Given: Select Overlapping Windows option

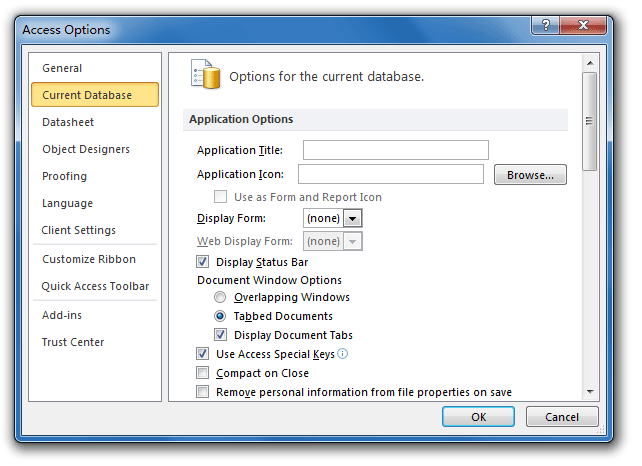Looking at the screenshot, I should pos(220,297).
